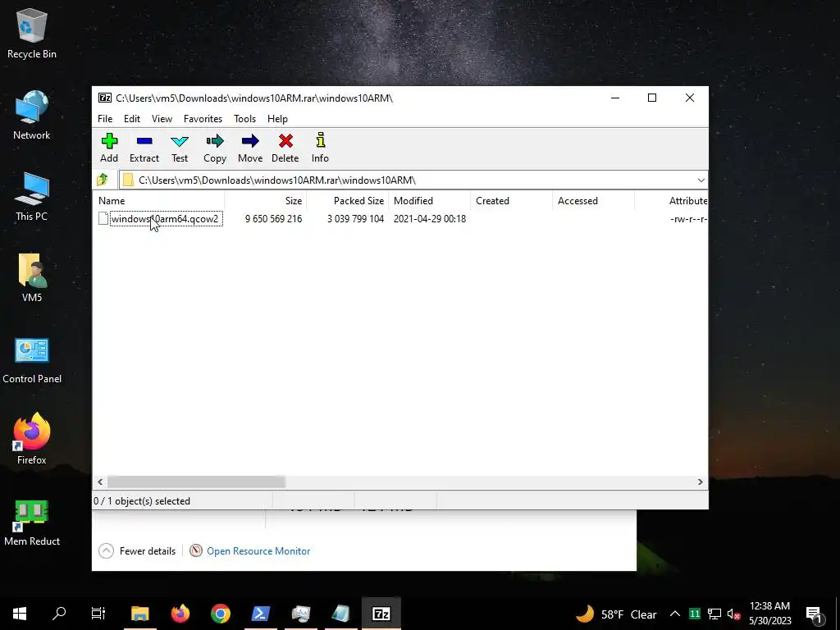The height and width of the screenshot is (630, 840).
Task: Open the Info toolbar icon
Action: click(321, 148)
